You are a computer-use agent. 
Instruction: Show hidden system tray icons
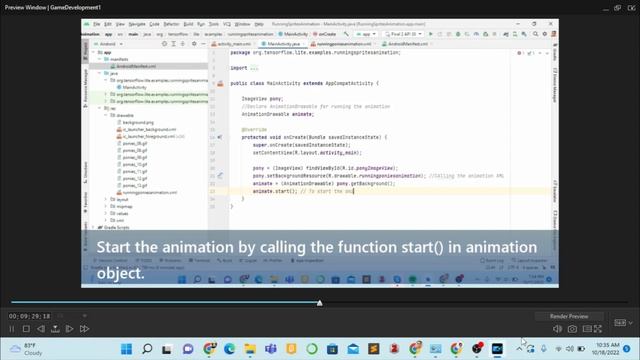(519, 349)
